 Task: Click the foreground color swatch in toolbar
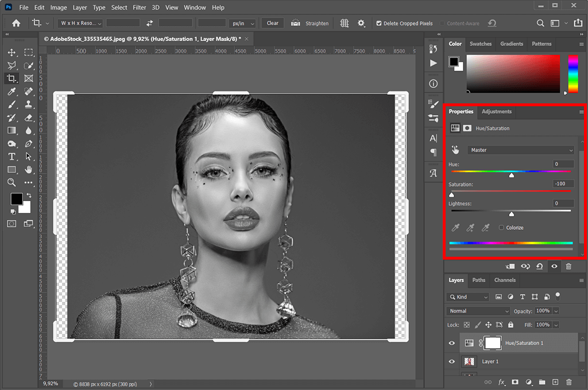point(17,199)
